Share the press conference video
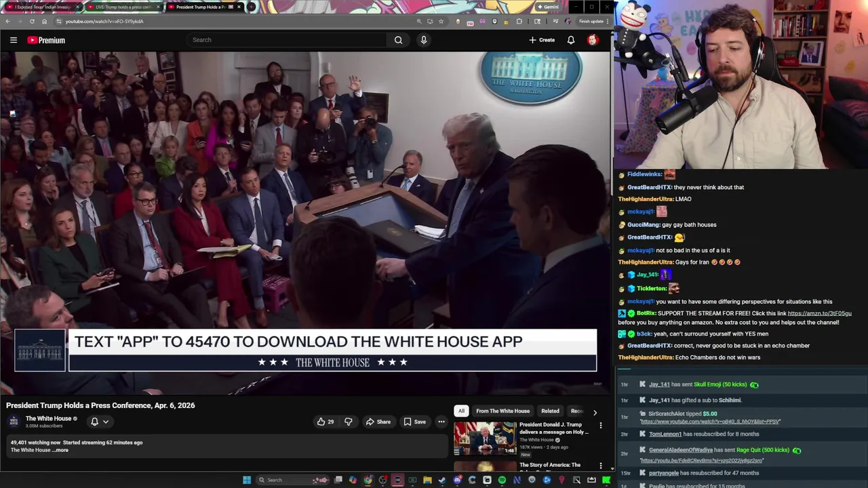868x488 pixels. tap(378, 422)
